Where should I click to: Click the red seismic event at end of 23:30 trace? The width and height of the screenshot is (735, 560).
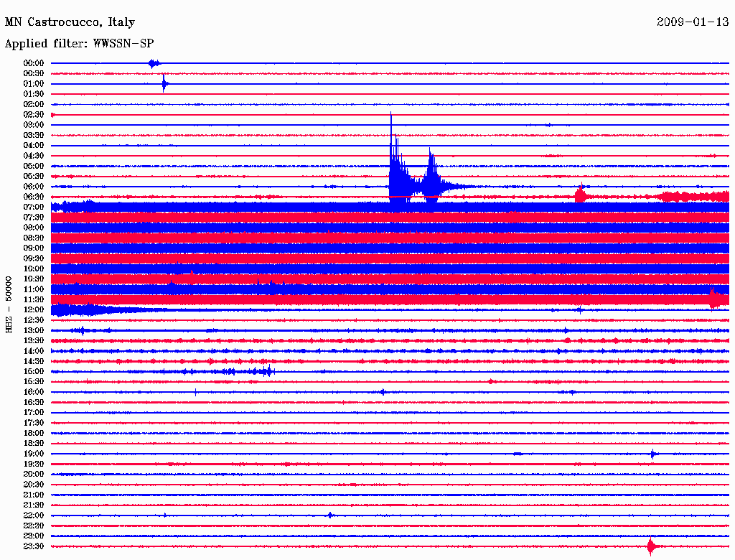click(x=651, y=546)
